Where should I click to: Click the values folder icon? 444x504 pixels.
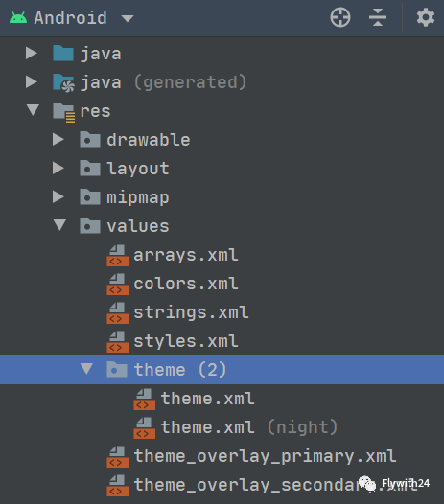tap(90, 225)
